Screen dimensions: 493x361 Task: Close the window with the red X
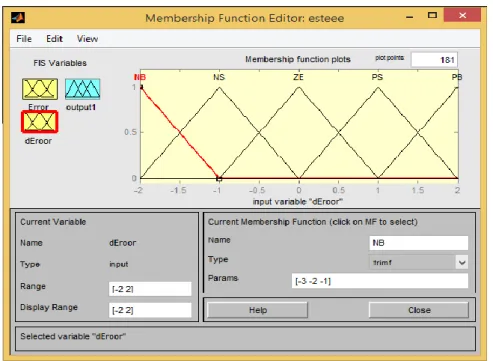click(462, 15)
